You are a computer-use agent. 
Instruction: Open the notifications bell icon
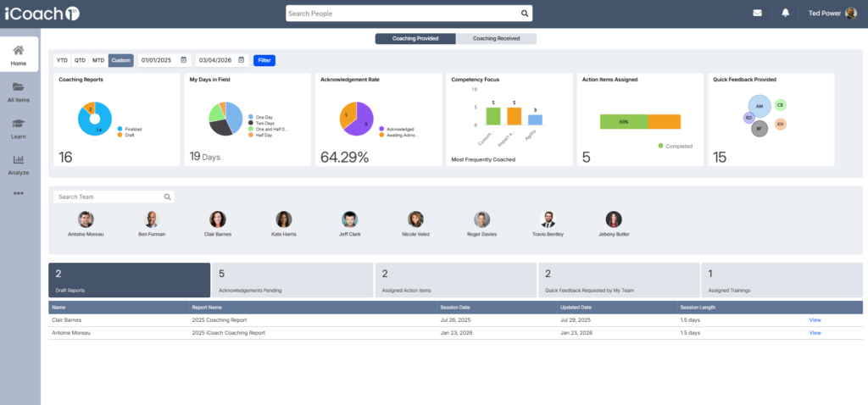(785, 13)
